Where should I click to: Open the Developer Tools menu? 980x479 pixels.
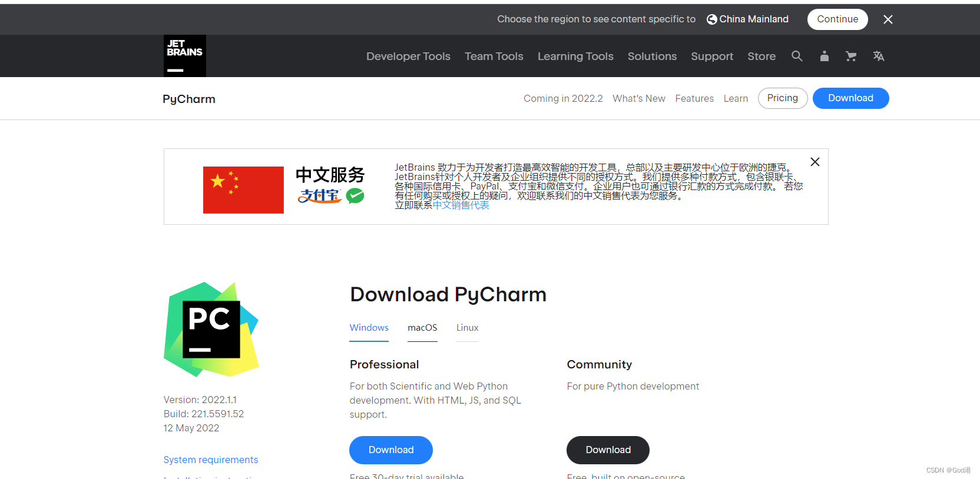pyautogui.click(x=408, y=56)
